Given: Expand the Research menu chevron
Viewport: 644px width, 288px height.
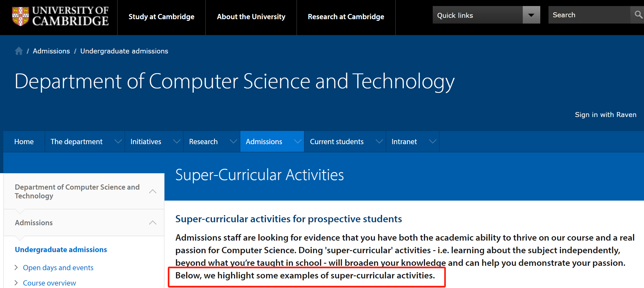Looking at the screenshot, I should tap(233, 142).
